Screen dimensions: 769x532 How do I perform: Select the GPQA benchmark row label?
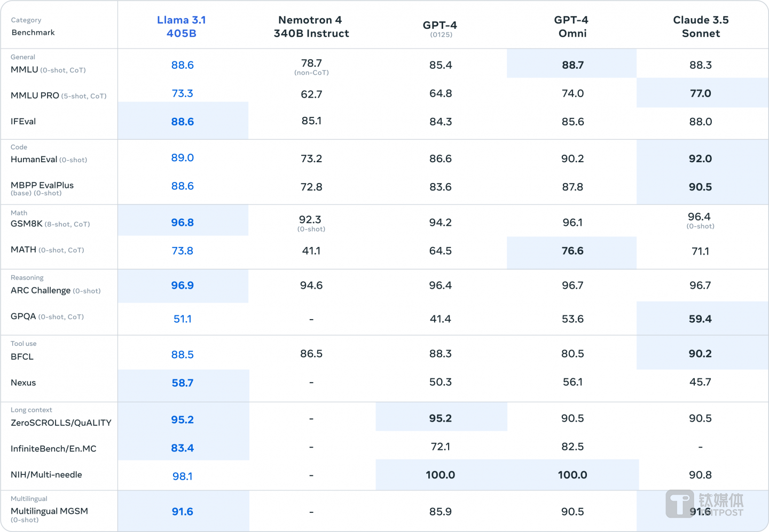tap(23, 316)
